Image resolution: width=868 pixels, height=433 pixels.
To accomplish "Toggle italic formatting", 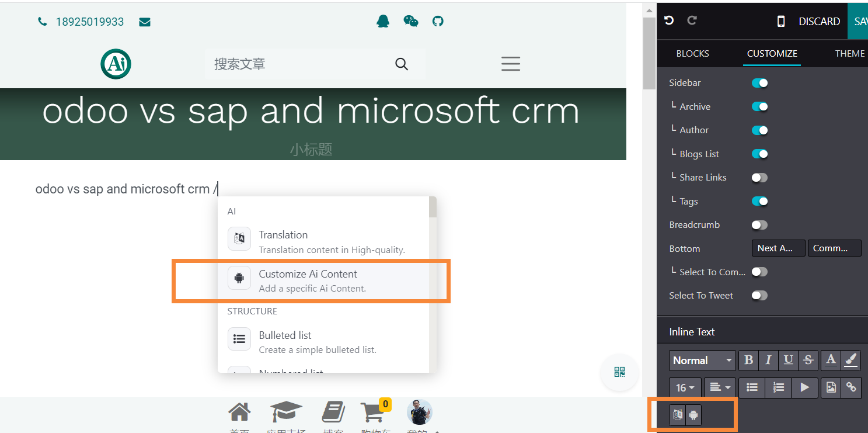I will pyautogui.click(x=768, y=360).
